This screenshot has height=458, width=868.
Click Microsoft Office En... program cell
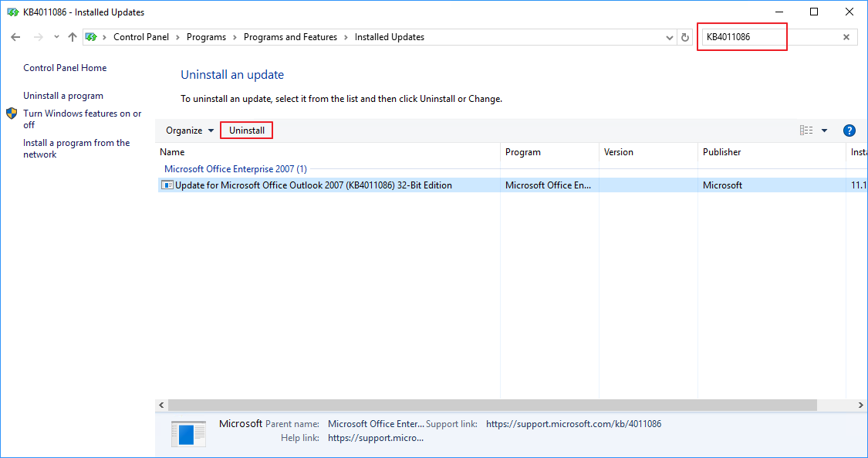coord(548,185)
